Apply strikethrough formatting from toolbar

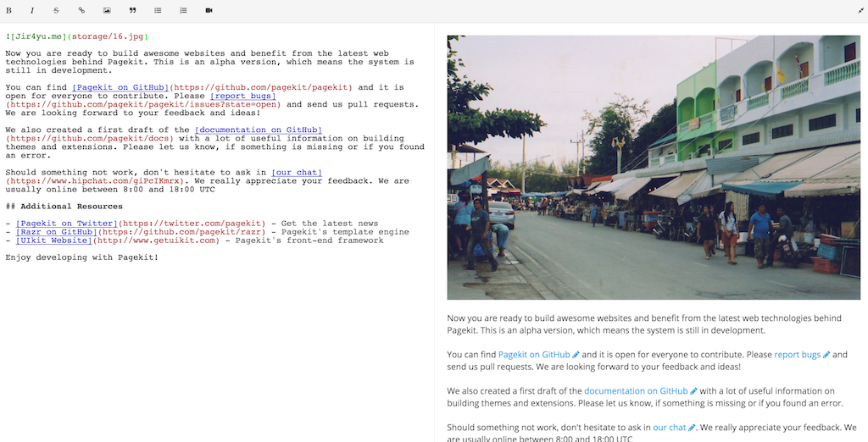click(x=57, y=10)
